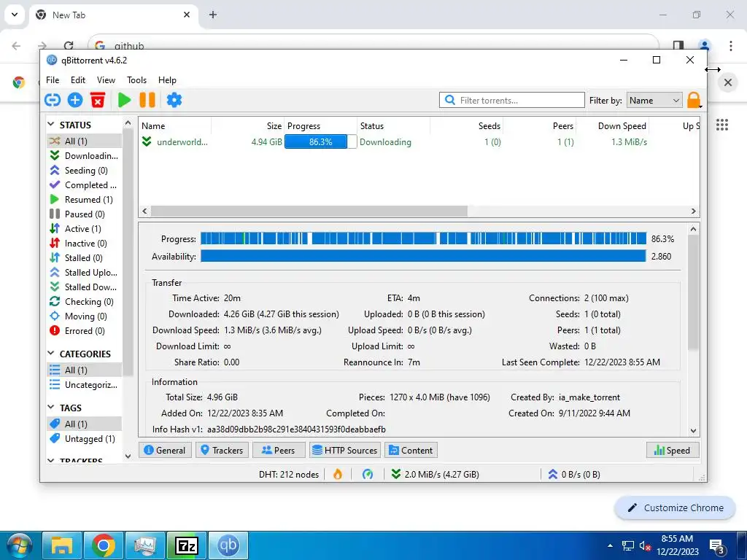Click the Add Torrent File plus icon
The image size is (747, 560).
tap(75, 100)
